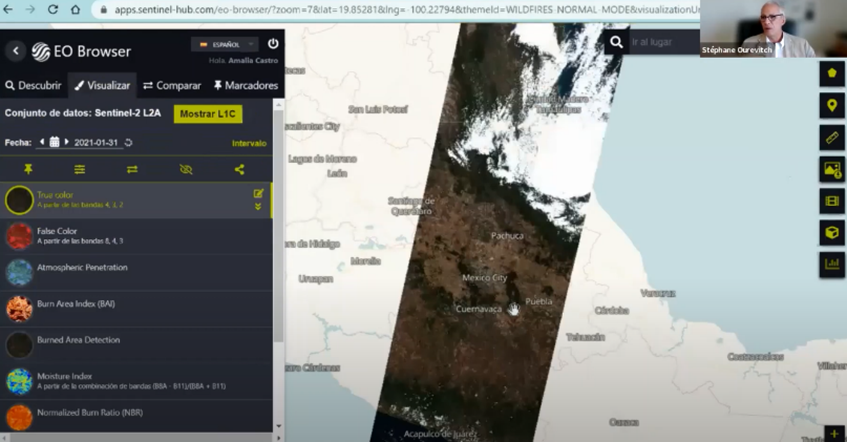Pin the current layer with pin icon
847x442 pixels.
point(28,169)
